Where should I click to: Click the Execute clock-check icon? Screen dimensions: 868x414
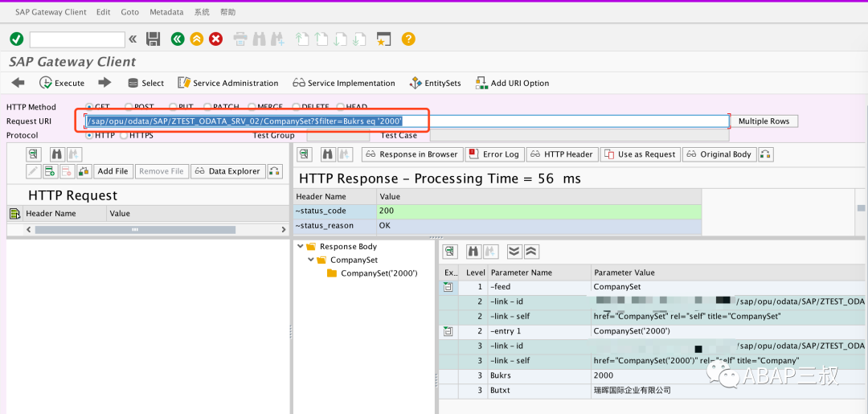click(45, 83)
